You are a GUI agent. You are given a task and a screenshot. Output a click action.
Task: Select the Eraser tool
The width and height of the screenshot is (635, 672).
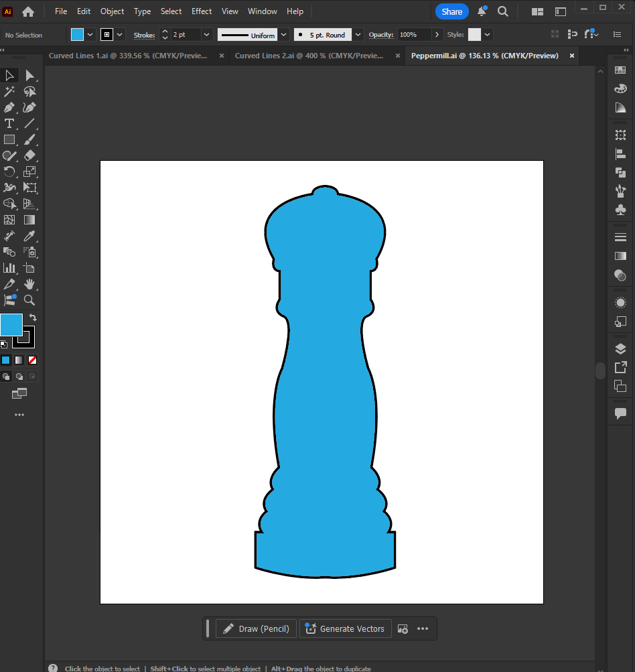coord(29,155)
